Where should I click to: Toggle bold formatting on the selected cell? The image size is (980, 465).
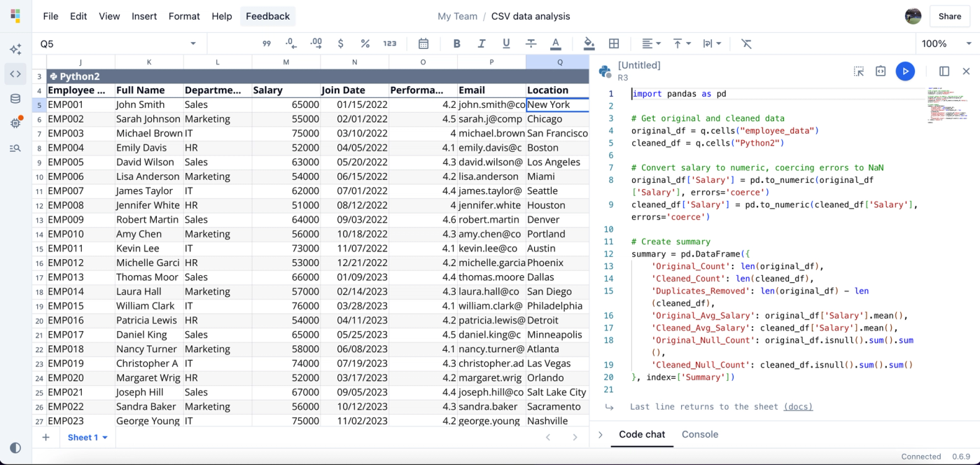tap(456, 43)
